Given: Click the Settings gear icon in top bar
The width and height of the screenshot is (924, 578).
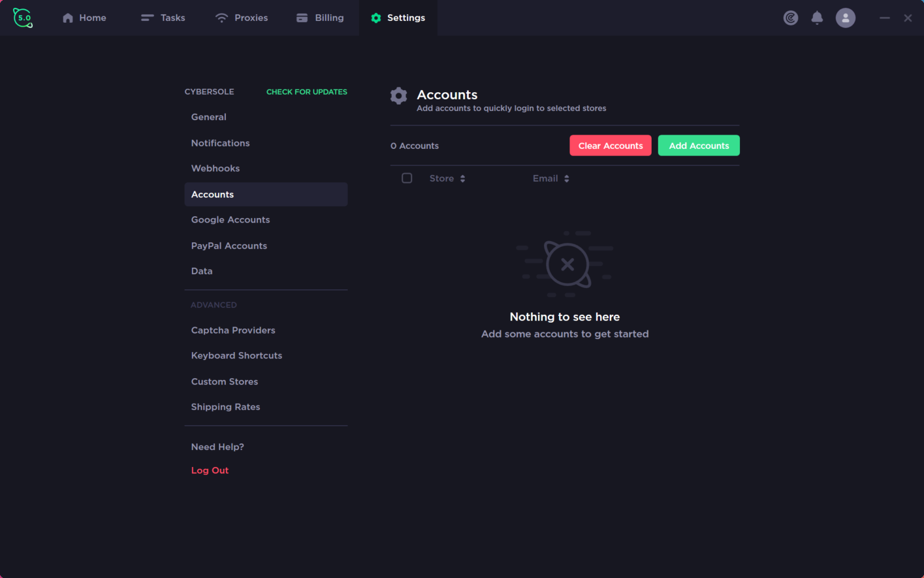Looking at the screenshot, I should 376,18.
